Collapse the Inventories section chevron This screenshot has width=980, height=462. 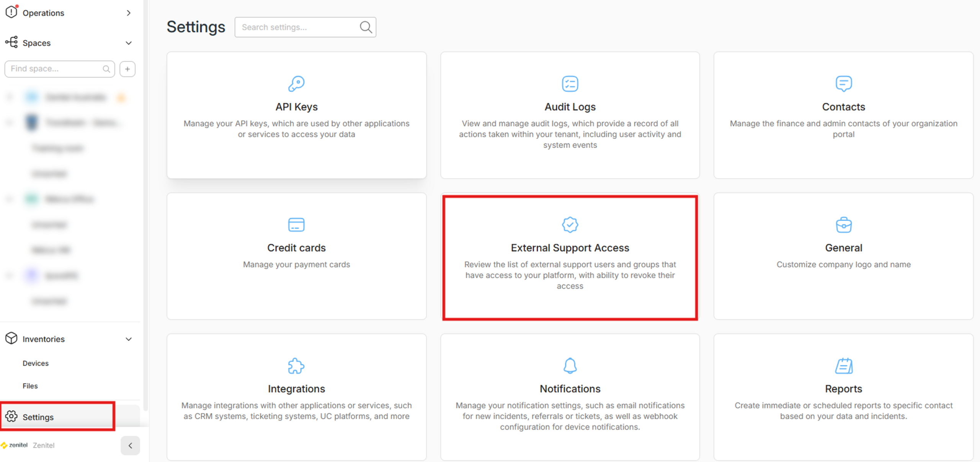[x=129, y=339]
